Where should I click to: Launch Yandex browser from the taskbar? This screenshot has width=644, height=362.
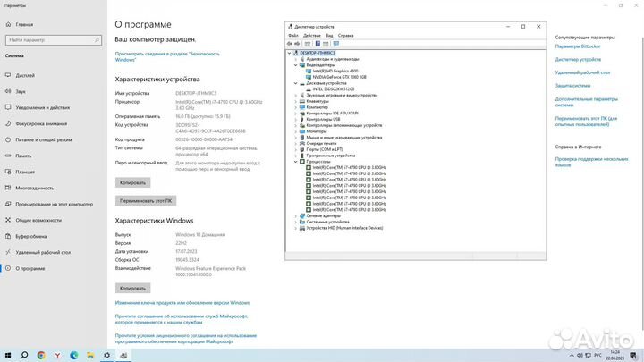pos(57,356)
